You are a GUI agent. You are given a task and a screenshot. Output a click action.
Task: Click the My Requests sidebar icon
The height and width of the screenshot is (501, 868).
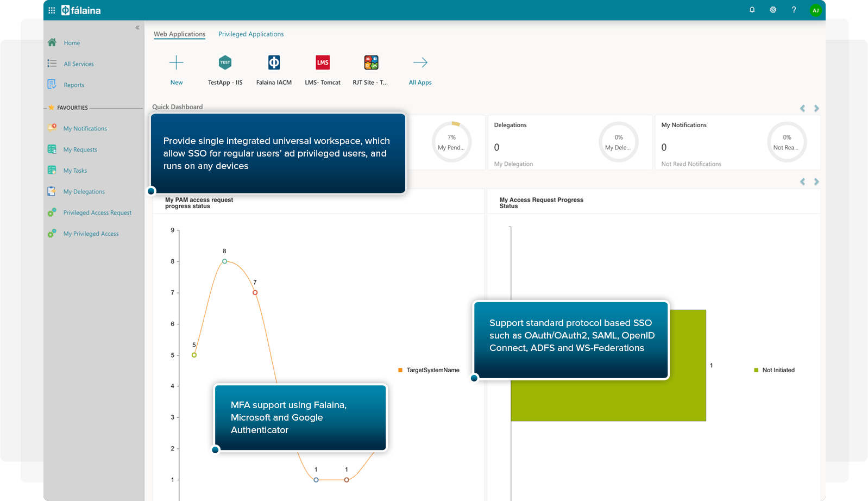[52, 149]
